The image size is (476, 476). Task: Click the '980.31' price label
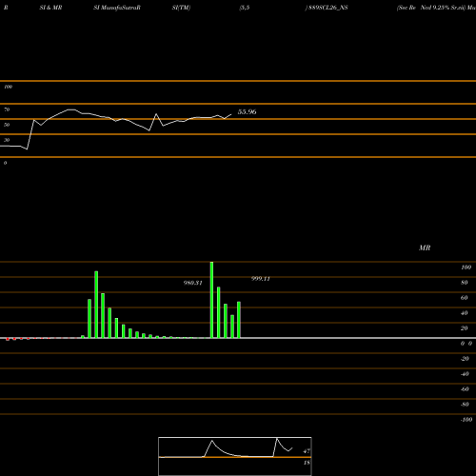coord(192,283)
